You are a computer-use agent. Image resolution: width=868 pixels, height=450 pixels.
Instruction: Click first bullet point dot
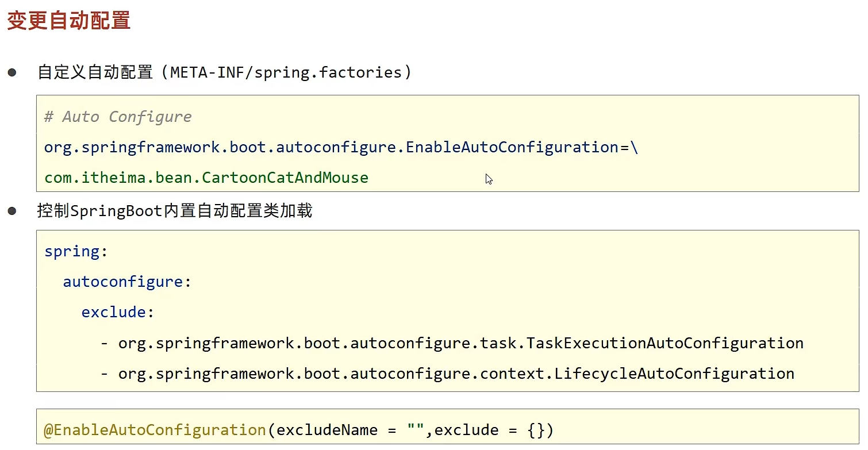coord(12,73)
